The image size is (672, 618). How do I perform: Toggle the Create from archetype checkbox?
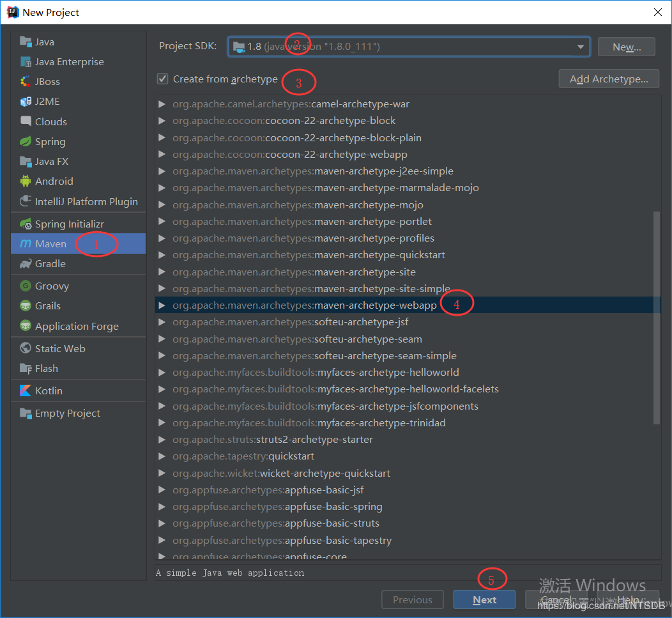click(162, 79)
